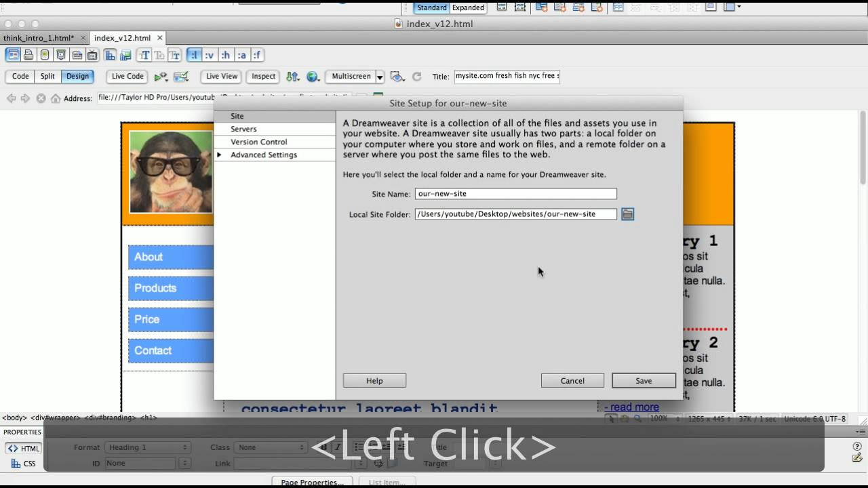
Task: Select the Version Control category
Action: (275, 142)
